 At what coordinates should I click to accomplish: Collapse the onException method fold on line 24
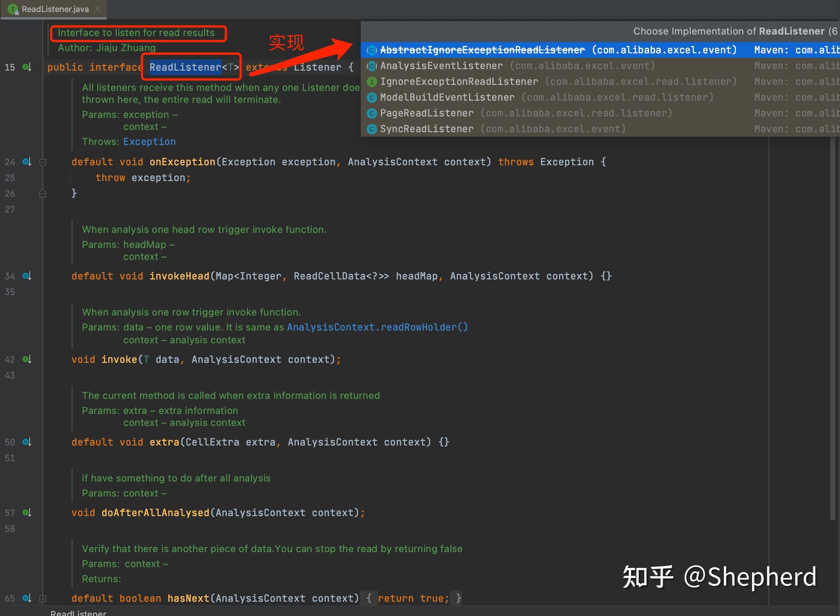pyautogui.click(x=43, y=162)
